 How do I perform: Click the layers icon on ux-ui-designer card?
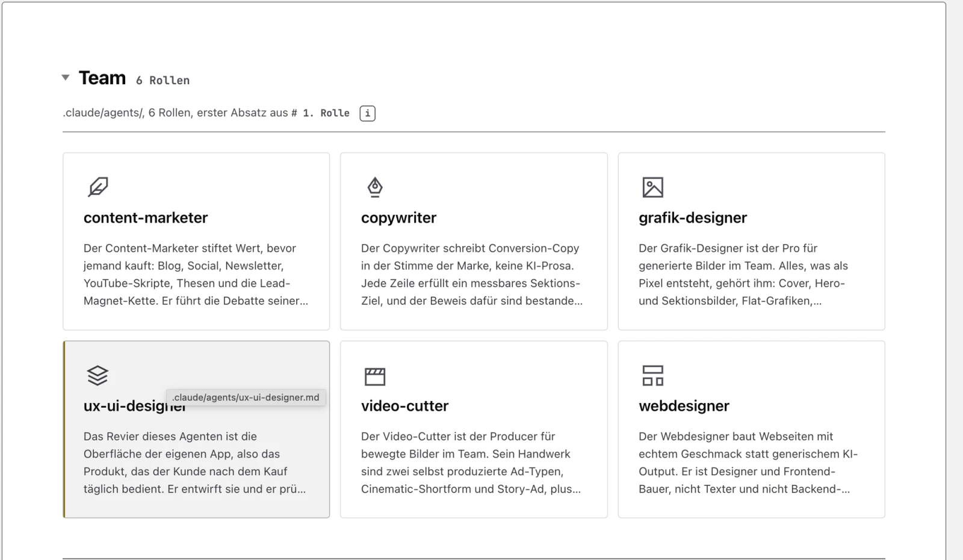98,375
